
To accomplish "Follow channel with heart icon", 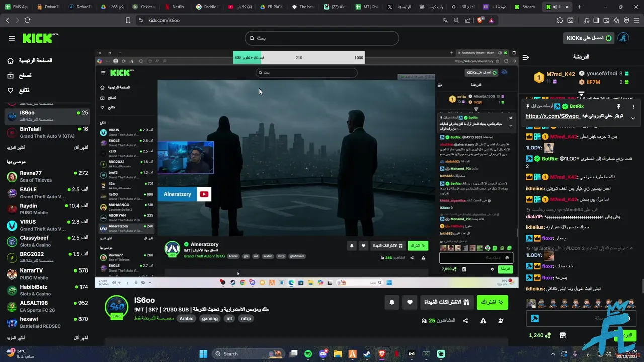I will click(410, 302).
